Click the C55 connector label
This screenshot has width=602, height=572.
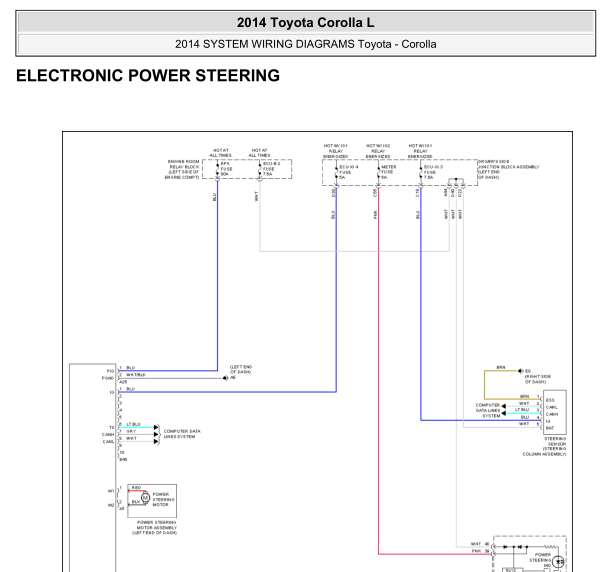375,193
